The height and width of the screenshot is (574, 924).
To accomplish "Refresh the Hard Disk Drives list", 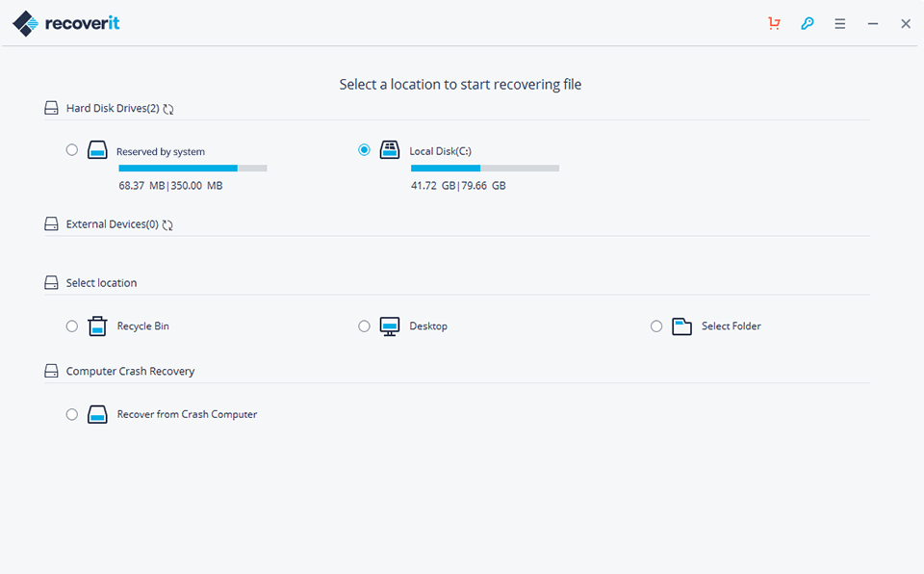I will [168, 108].
